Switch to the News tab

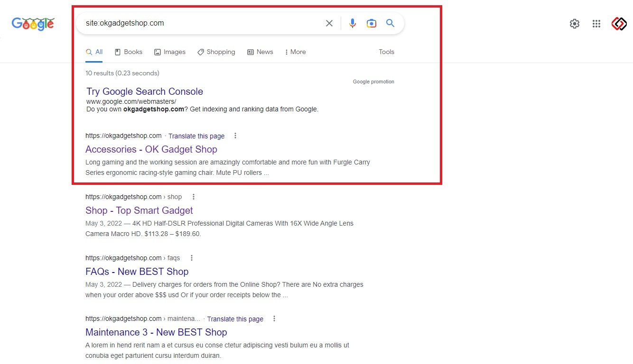click(x=260, y=52)
